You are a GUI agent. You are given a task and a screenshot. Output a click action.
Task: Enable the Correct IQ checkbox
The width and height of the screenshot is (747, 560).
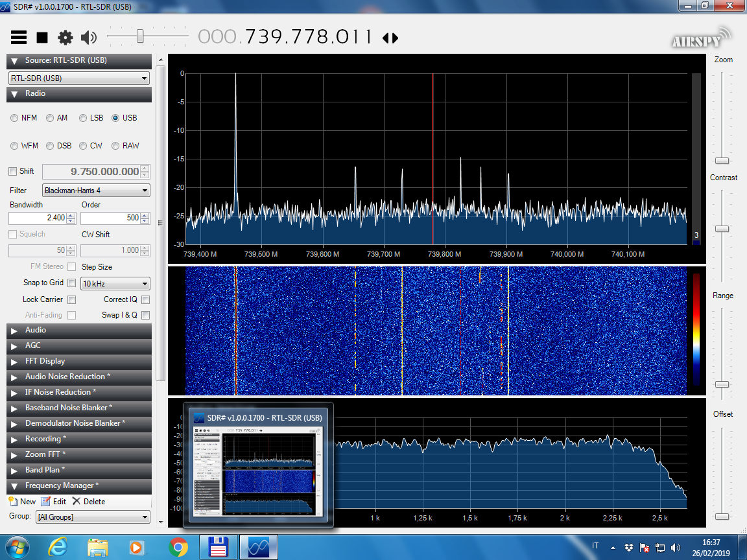pos(146,299)
